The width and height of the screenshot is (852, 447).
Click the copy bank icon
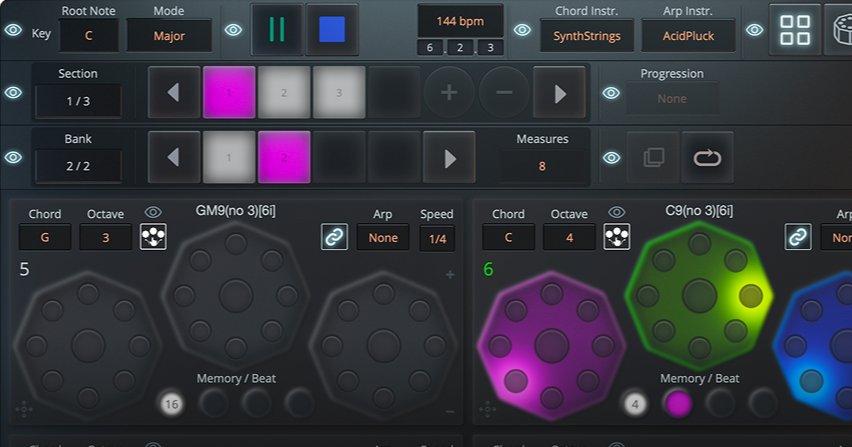[654, 158]
